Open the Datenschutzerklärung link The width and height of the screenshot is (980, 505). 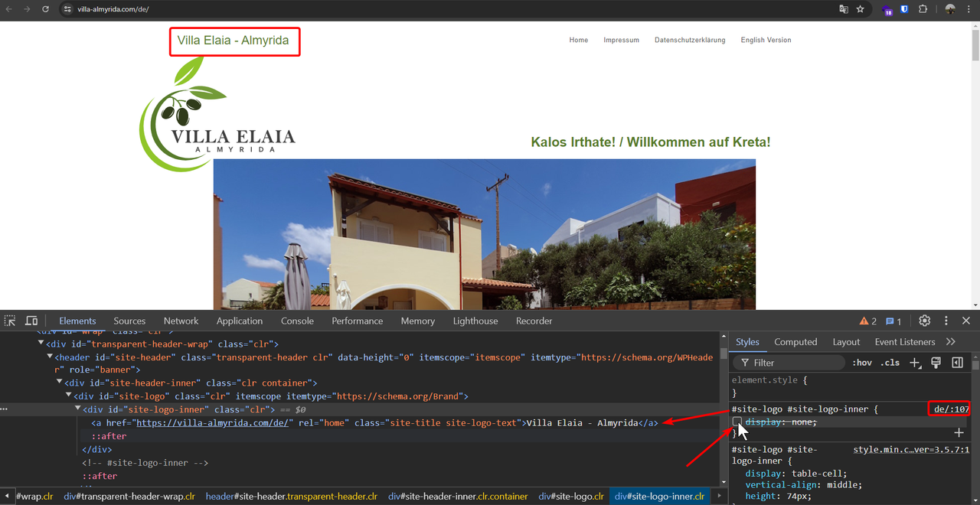click(690, 40)
